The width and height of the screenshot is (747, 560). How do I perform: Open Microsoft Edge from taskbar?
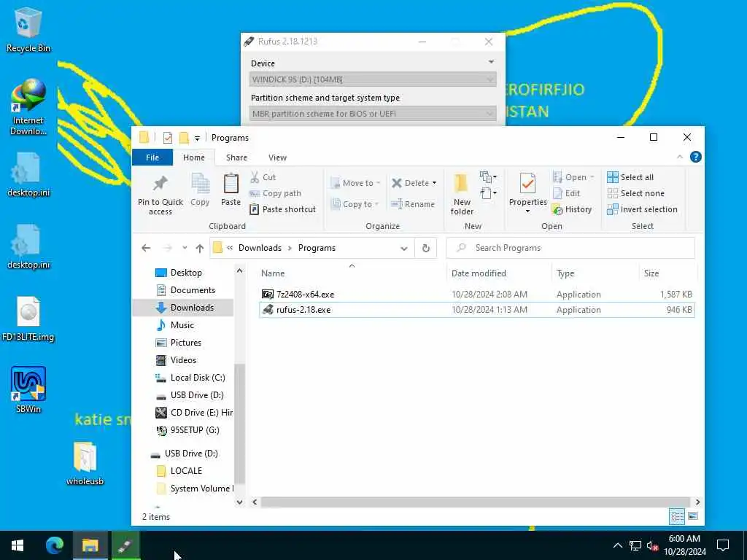(x=54, y=545)
